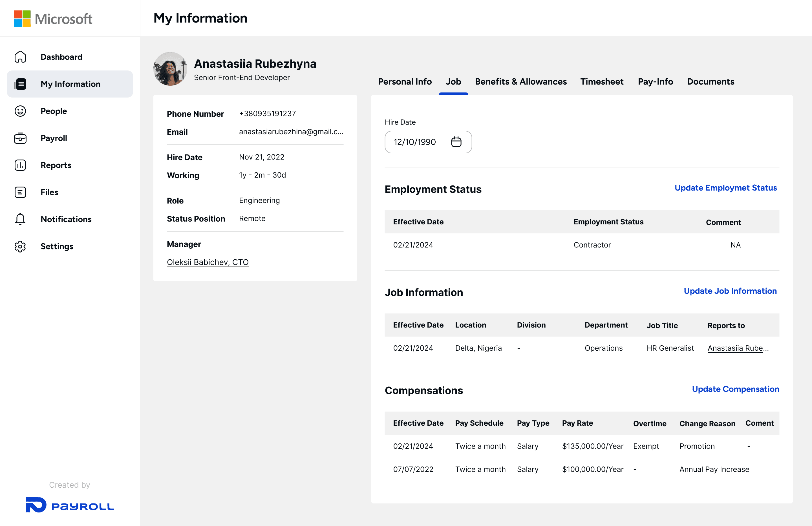The height and width of the screenshot is (526, 812).
Task: Click the Settings gear icon
Action: [x=20, y=246]
